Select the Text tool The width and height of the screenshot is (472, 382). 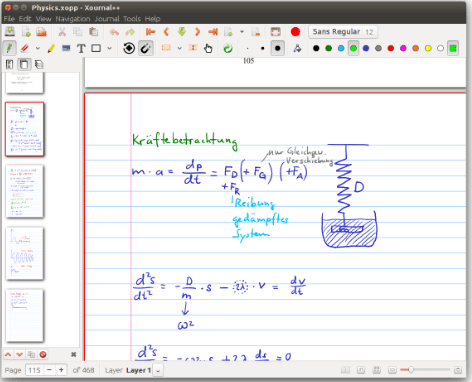pos(81,49)
